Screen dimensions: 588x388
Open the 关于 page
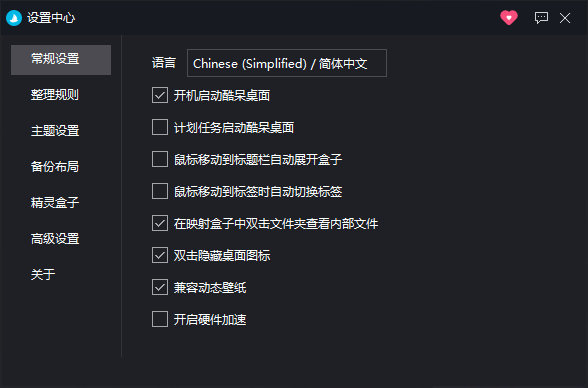(43, 274)
